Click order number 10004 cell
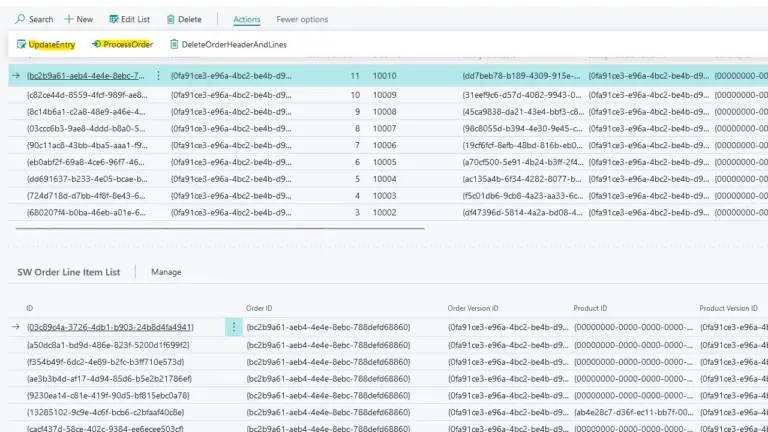The width and height of the screenshot is (768, 432). click(384, 179)
